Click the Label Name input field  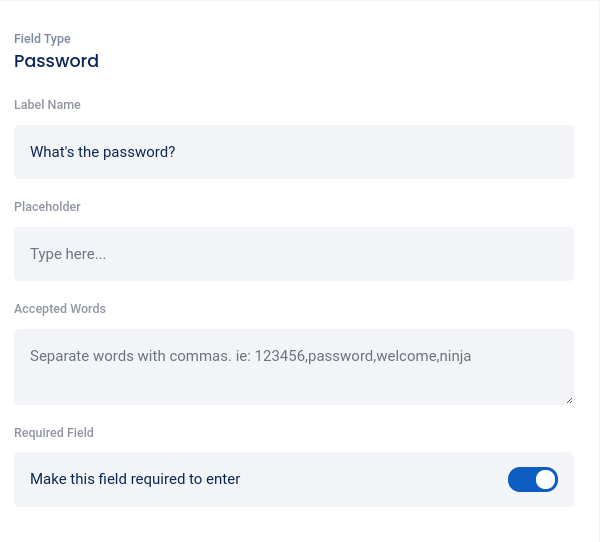tap(294, 152)
